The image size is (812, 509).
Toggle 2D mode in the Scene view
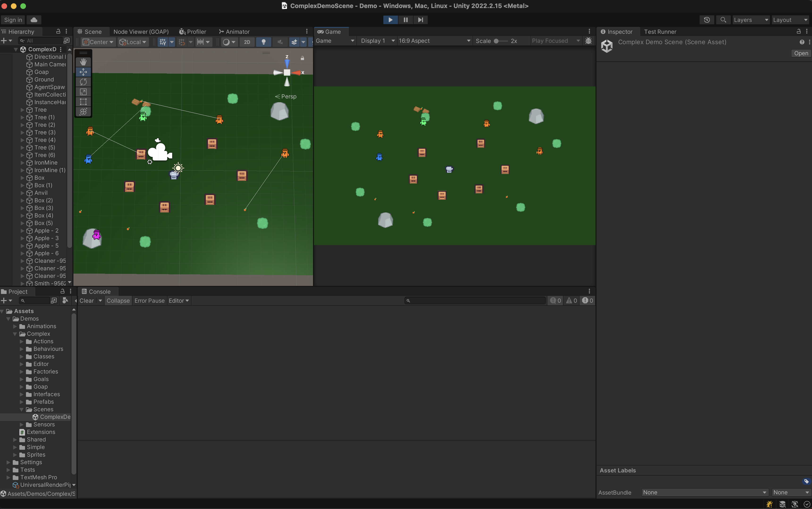[247, 42]
